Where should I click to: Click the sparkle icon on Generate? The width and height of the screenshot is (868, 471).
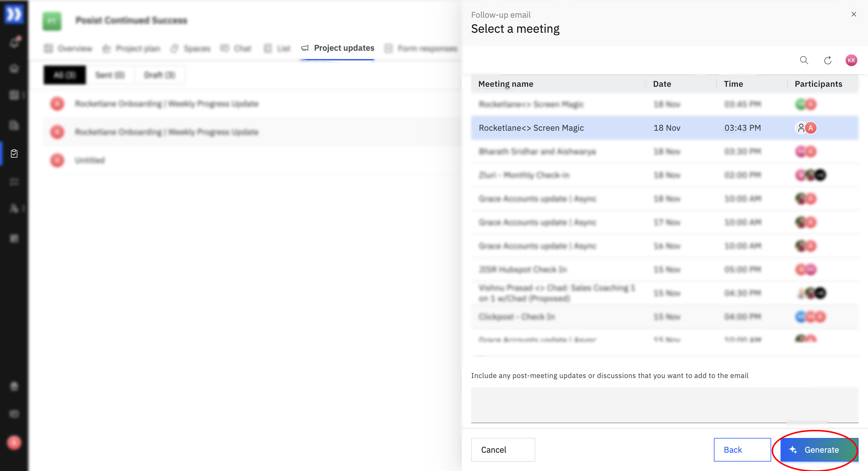pyautogui.click(x=793, y=449)
